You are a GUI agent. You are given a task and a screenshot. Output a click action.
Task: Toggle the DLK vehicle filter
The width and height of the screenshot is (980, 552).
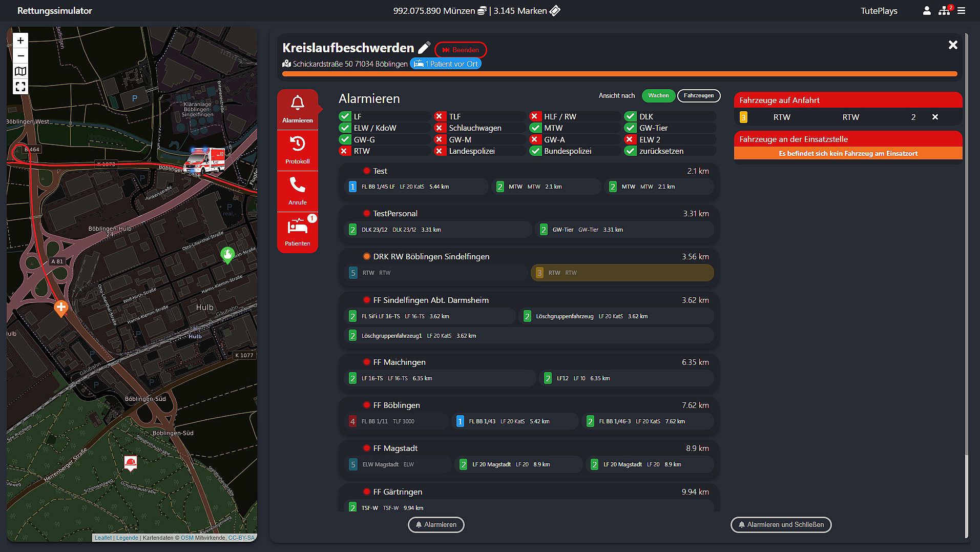[x=670, y=117]
